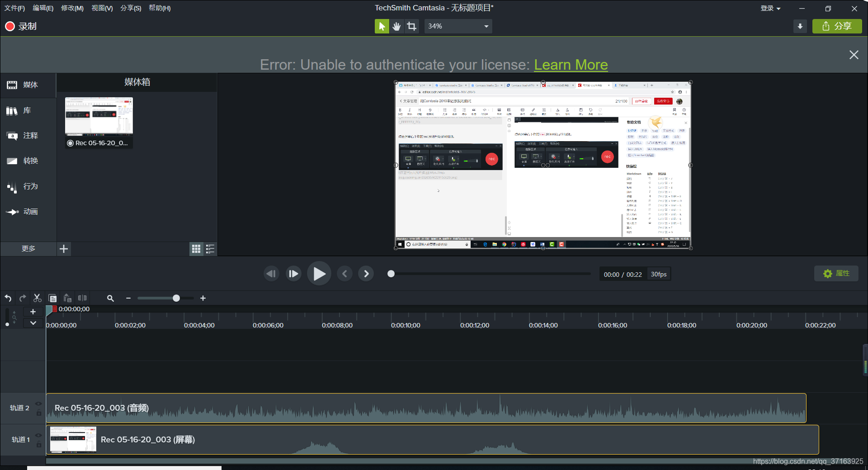This screenshot has width=868, height=470.
Task: Click the timeline zoom slider handle
Action: click(176, 298)
